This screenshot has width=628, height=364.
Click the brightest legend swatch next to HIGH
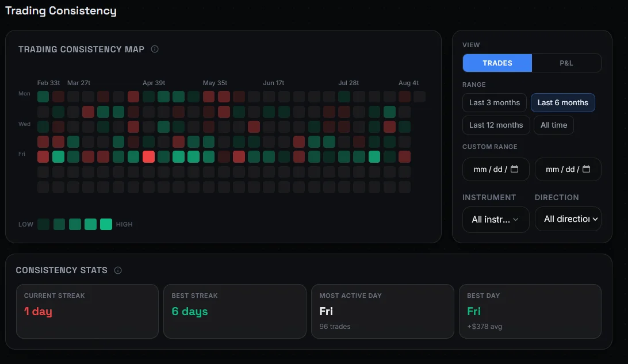click(106, 224)
